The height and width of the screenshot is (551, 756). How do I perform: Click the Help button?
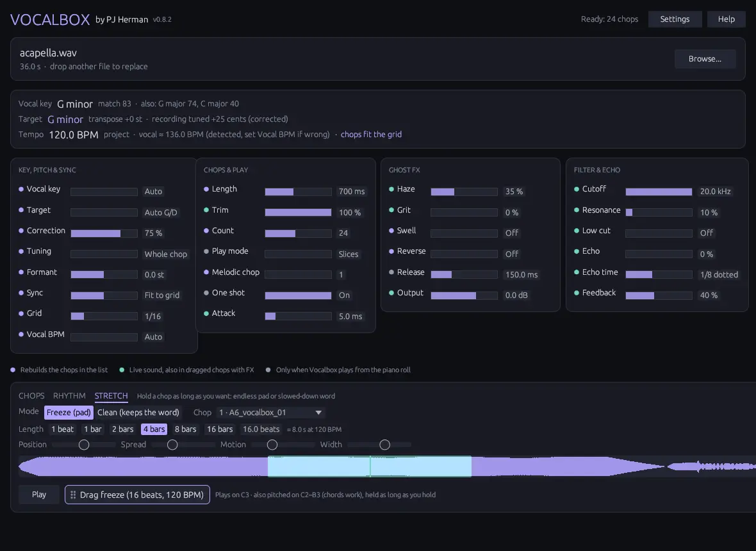click(x=726, y=19)
